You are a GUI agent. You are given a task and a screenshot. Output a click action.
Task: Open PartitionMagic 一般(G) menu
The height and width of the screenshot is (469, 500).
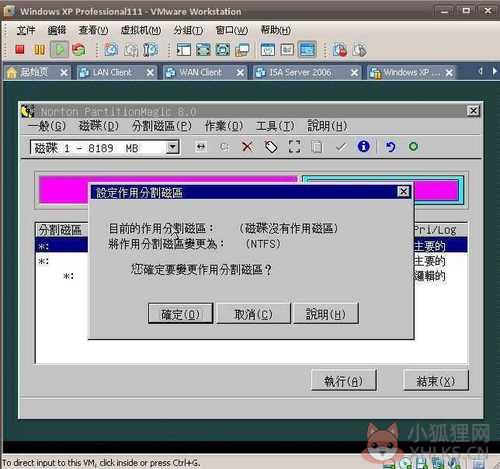pyautogui.click(x=47, y=126)
